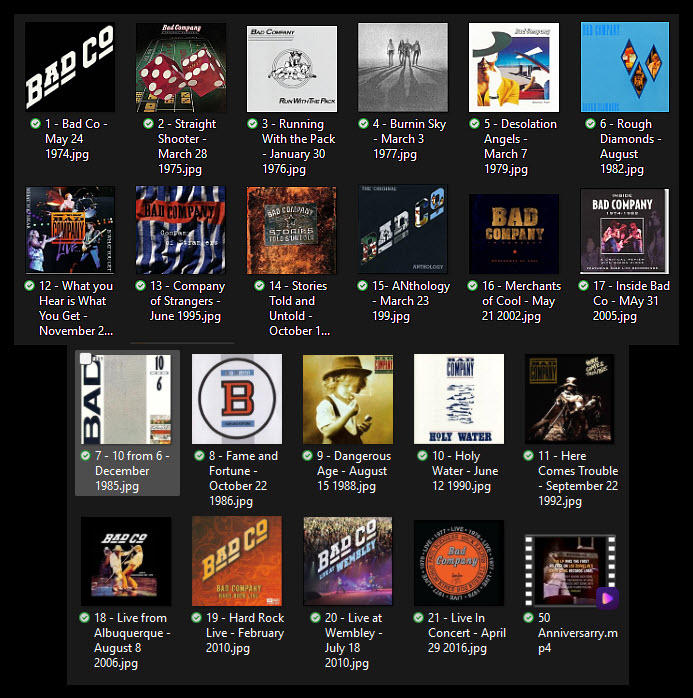Click the Burnin Sky album cover thumbnail

point(403,67)
